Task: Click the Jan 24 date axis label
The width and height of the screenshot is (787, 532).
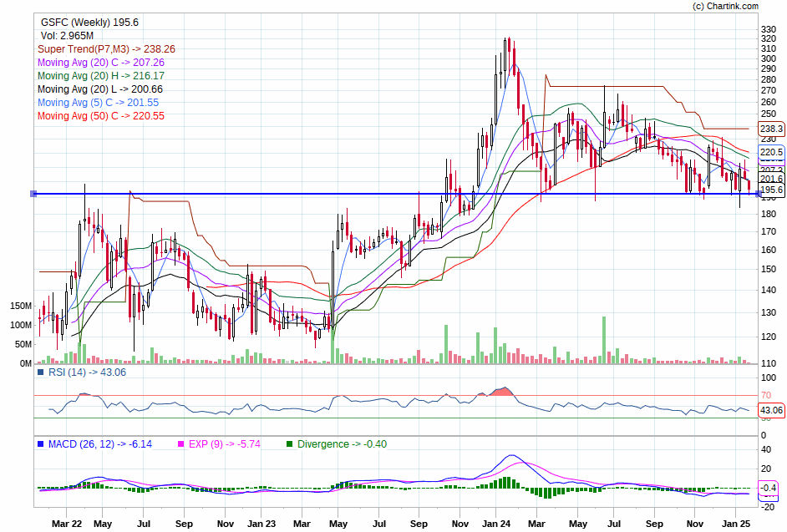Action: coord(496,524)
